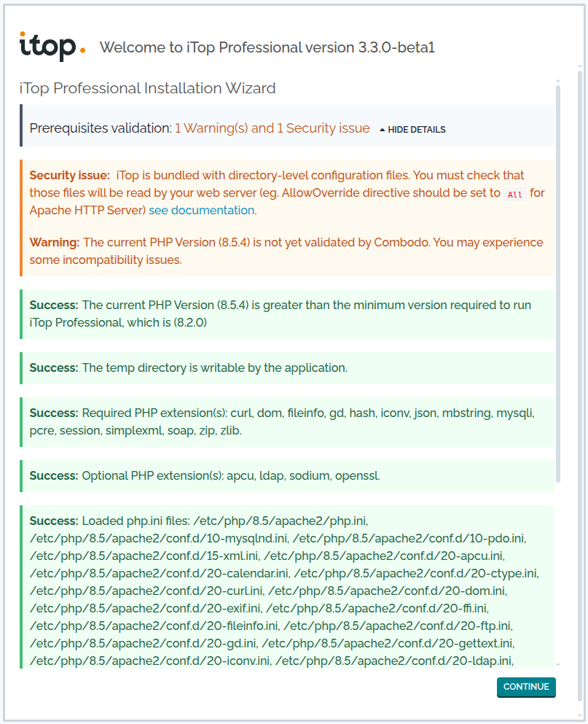Click the 20-fileinfo.ini file path
This screenshot has width=588, height=724.
click(154, 626)
